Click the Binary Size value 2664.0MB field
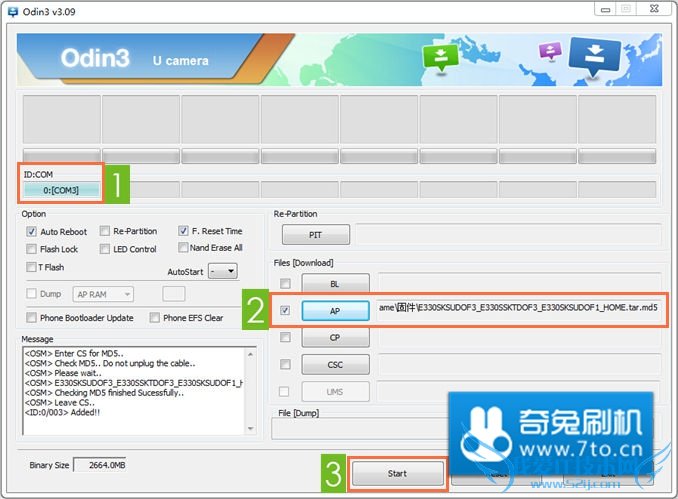The width and height of the screenshot is (678, 499). (x=100, y=465)
